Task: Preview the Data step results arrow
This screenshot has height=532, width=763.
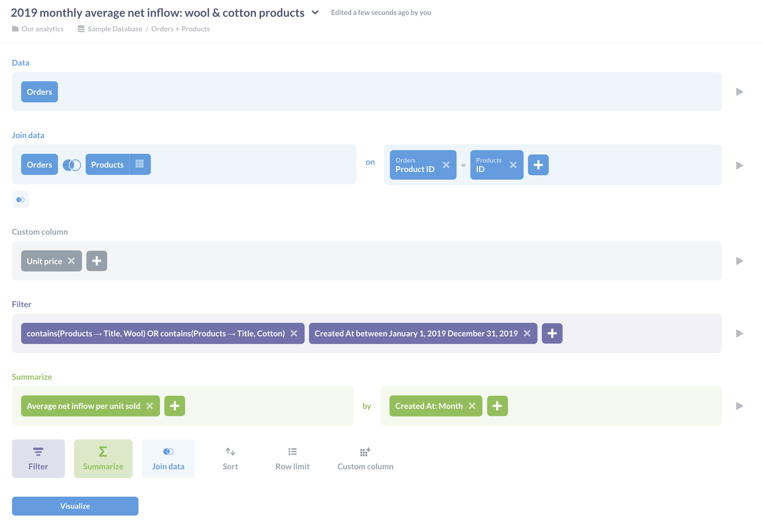Action: 739,92
